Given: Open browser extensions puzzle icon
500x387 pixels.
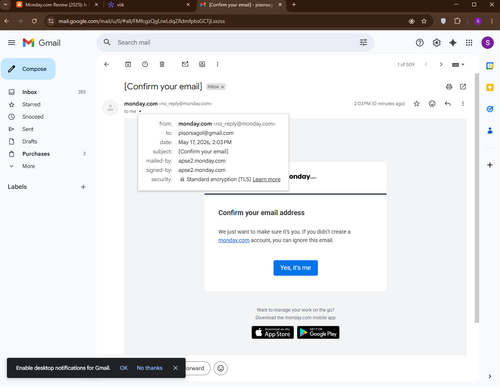Looking at the screenshot, I should [x=457, y=21].
